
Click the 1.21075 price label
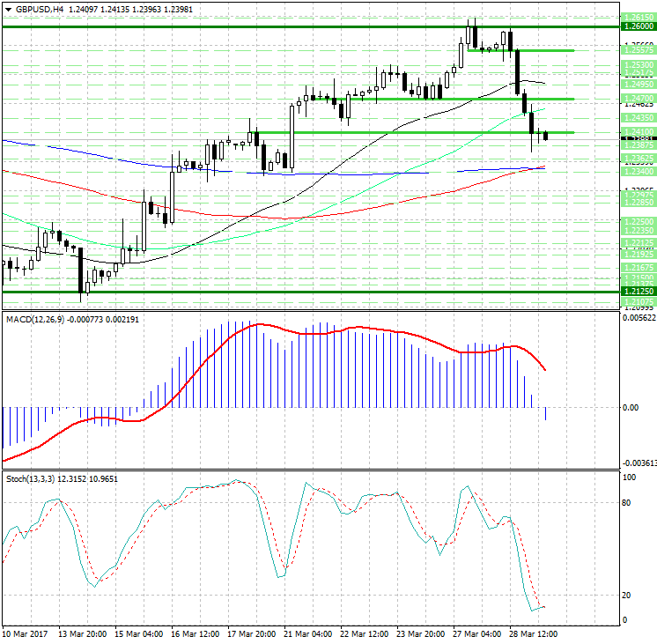pos(639,302)
